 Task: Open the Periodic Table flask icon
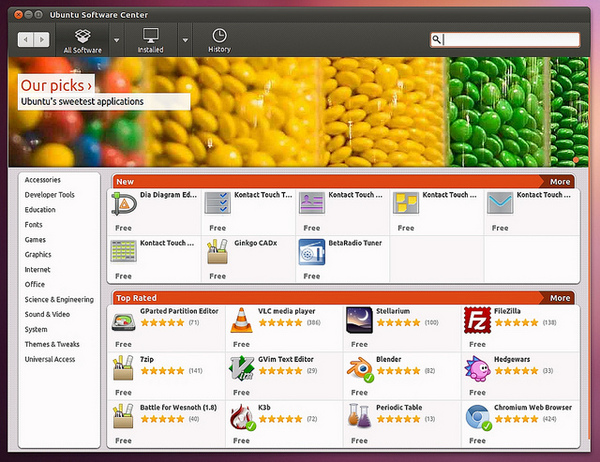[359, 416]
